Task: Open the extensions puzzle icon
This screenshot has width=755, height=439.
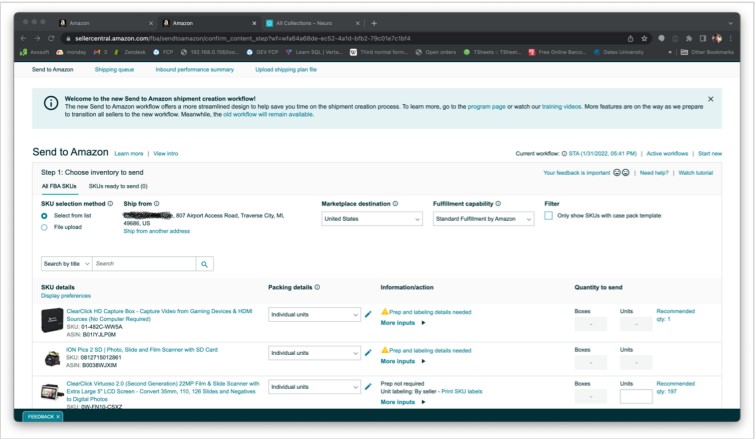Action: coord(689,38)
